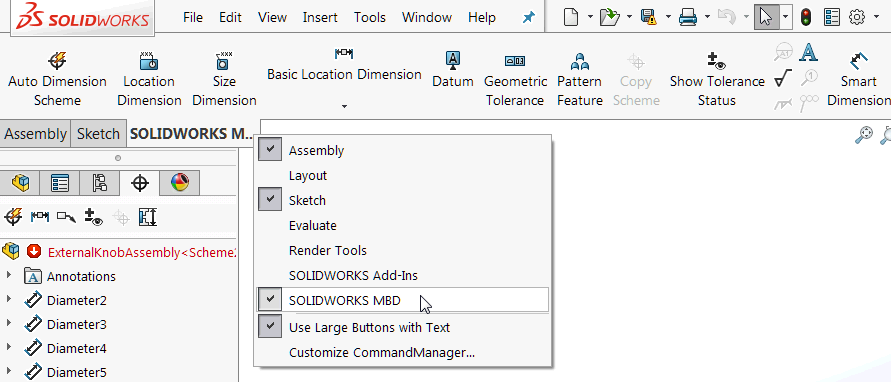Viewport: 891px width, 382px height.
Task: Click the Pattern Feature tool
Action: (x=580, y=79)
